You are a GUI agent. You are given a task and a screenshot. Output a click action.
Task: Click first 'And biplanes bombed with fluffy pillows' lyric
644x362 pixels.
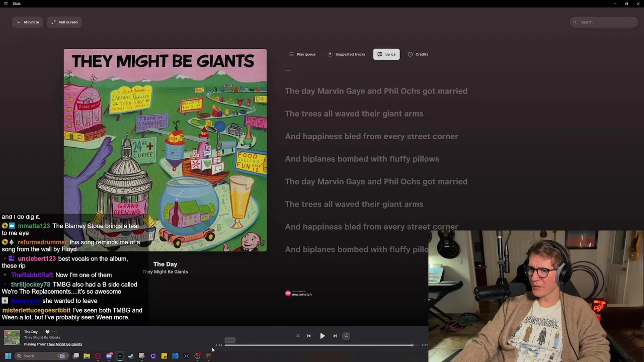(362, 159)
